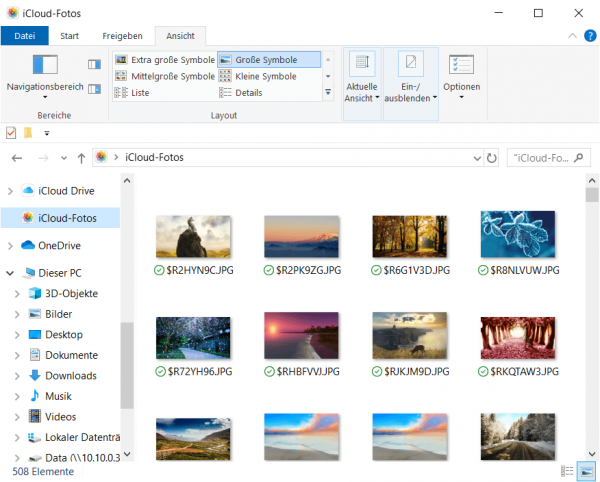Screen dimensions: 600x482
Task: Collapse the Dieser PC node
Action: click(10, 273)
